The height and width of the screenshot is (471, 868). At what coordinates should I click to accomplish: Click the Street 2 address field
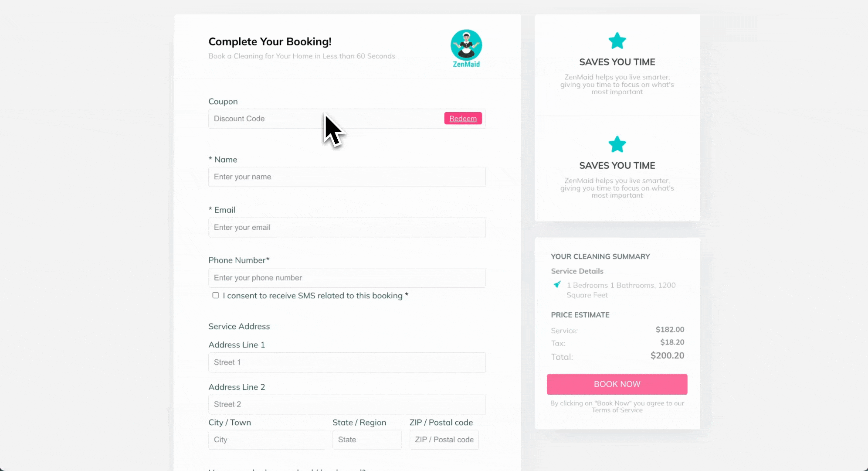(347, 404)
